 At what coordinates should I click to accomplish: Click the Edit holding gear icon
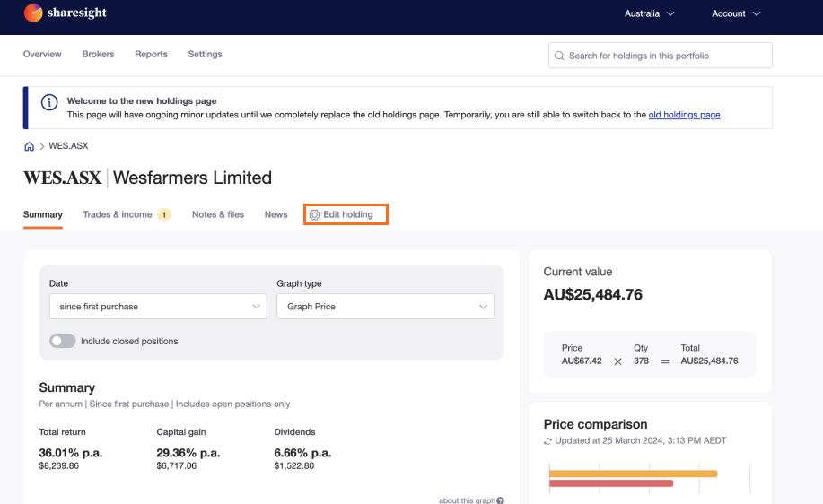(x=314, y=215)
